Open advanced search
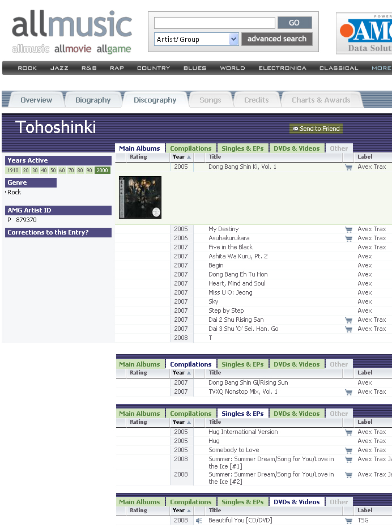Screen dimensions: 392x532 pos(276,39)
